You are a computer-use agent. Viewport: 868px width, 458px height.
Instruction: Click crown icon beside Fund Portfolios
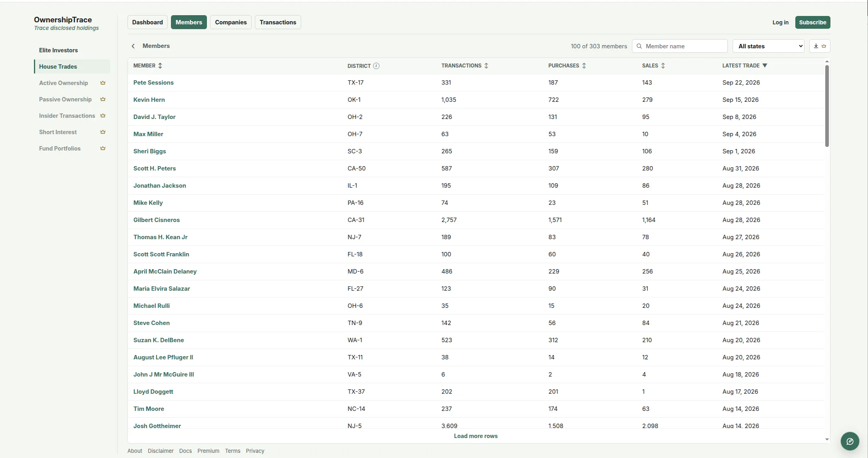point(103,149)
